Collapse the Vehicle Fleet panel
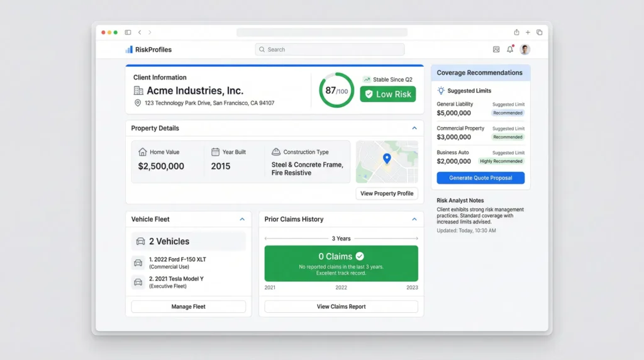 (x=242, y=220)
